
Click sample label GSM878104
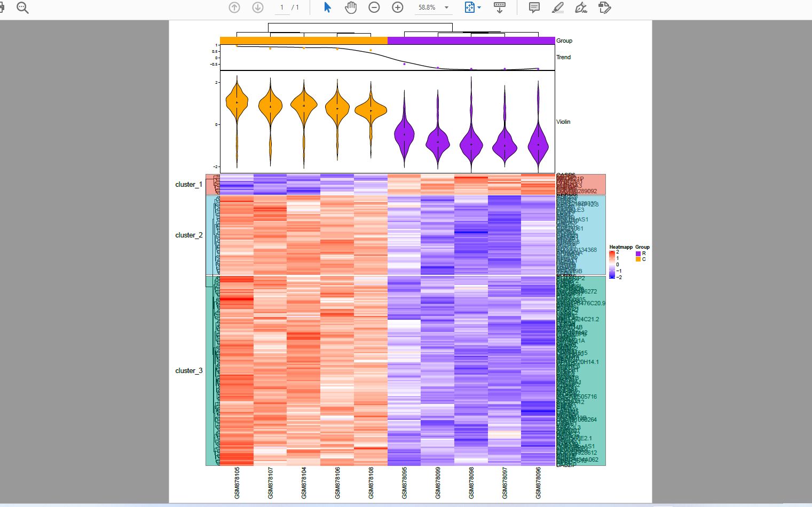(x=304, y=483)
